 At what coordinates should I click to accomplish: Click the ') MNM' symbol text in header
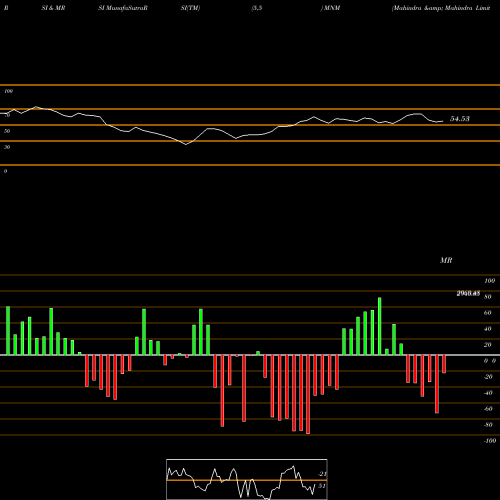tap(330, 8)
